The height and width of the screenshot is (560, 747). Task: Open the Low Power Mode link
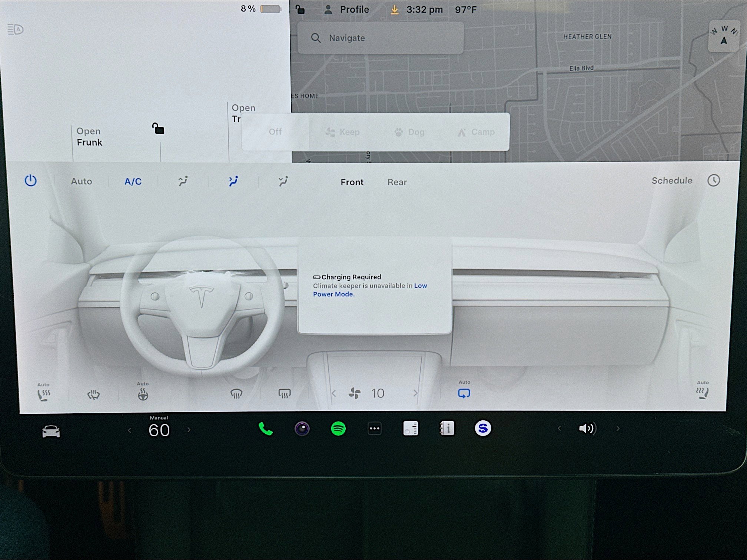(x=370, y=290)
